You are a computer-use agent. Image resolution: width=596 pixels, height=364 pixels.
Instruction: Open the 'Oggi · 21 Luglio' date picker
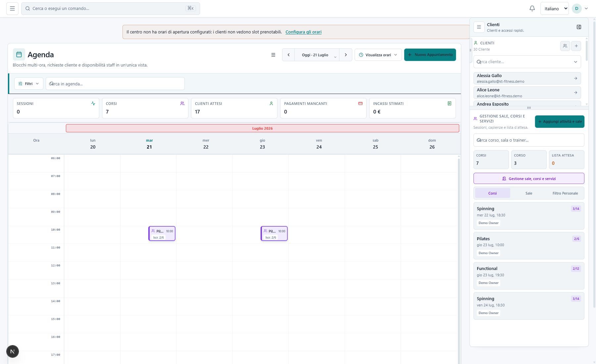pos(317,55)
